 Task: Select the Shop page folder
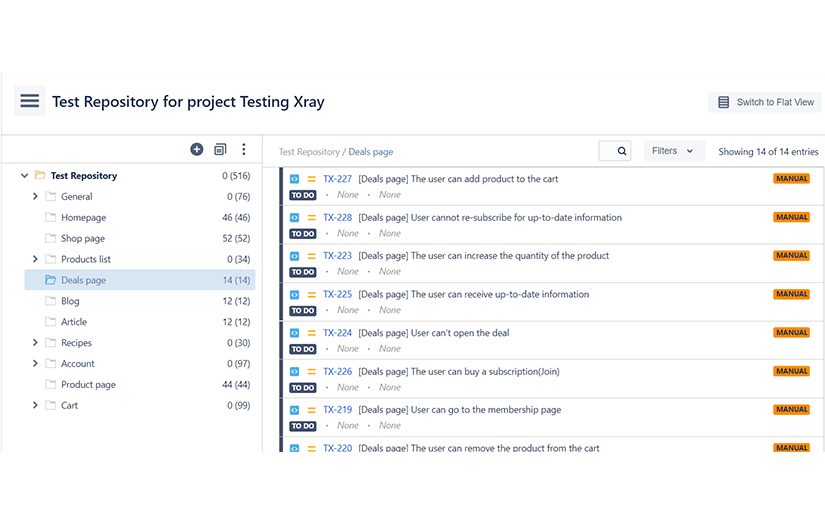[x=83, y=238]
